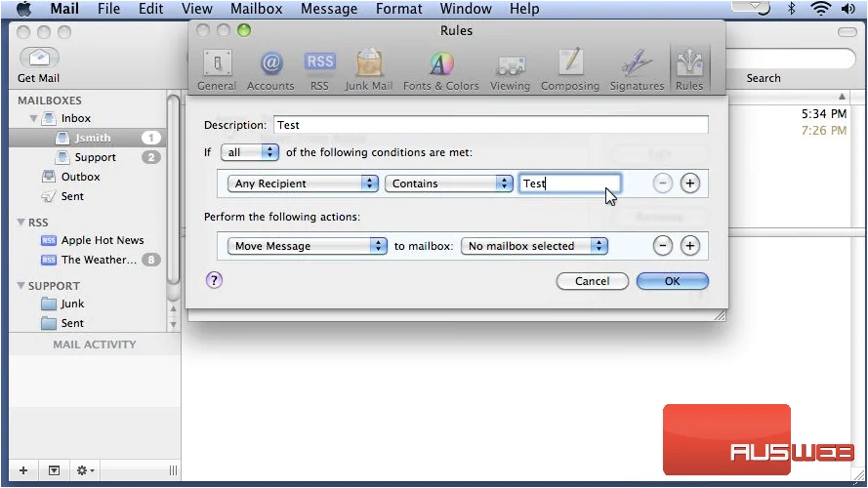The height and width of the screenshot is (488, 868).
Task: Open the Any Recipient criteria dropdown
Action: [303, 183]
